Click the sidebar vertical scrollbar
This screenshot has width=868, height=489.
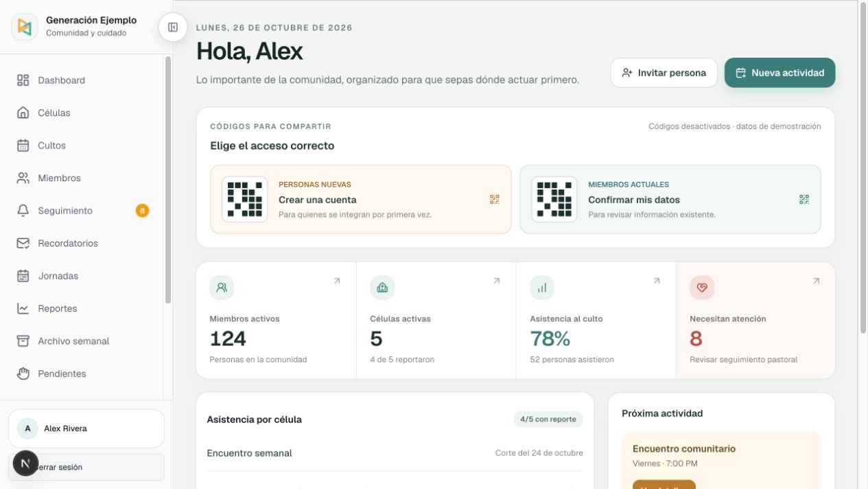tap(168, 180)
